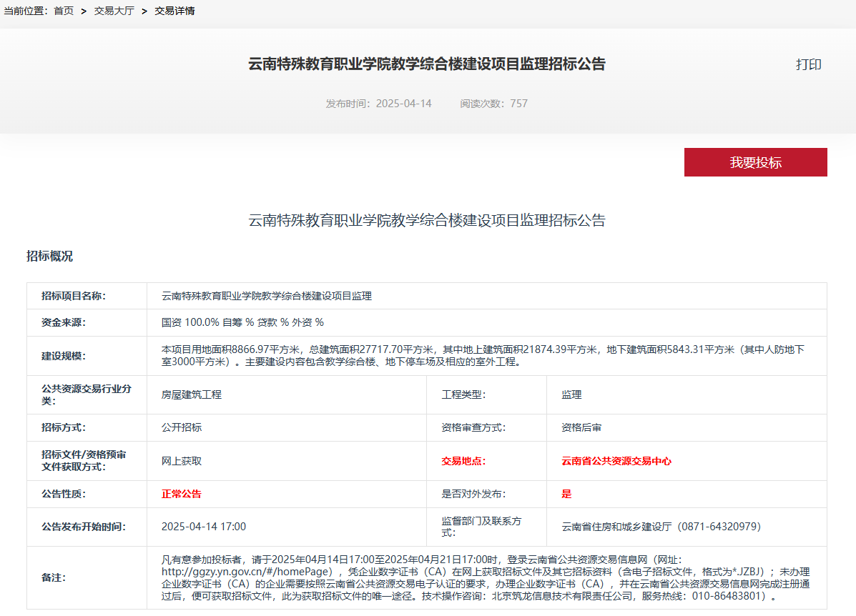This screenshot has width=856, height=616.
Task: Click 交易详情 breadcrumb item
Action: [174, 11]
